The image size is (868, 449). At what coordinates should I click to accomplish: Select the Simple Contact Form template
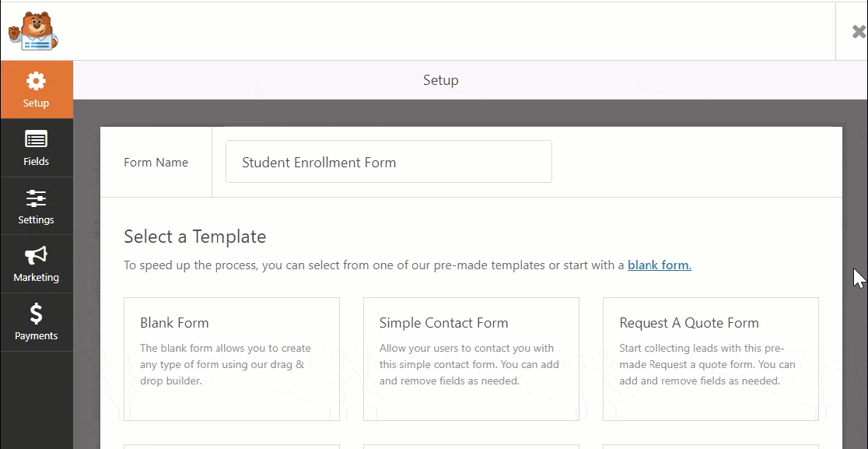(471, 358)
